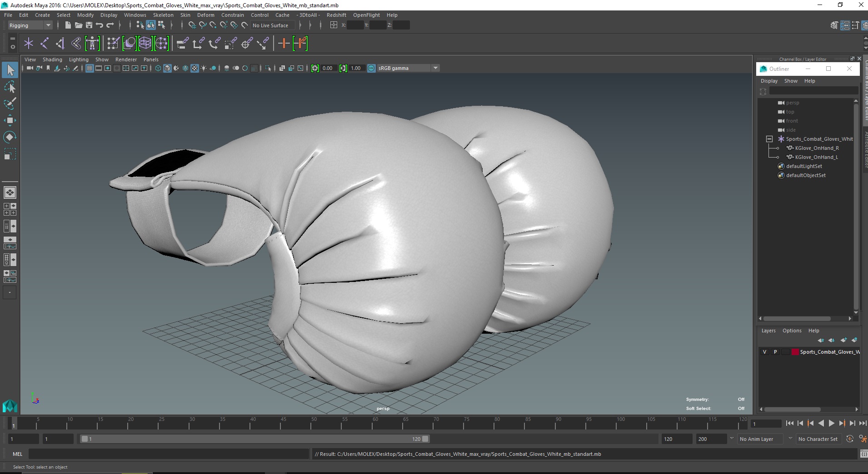Screen dimensions: 868x474
Task: Click the Create Locator shelf icon
Action: pyautogui.click(x=29, y=44)
